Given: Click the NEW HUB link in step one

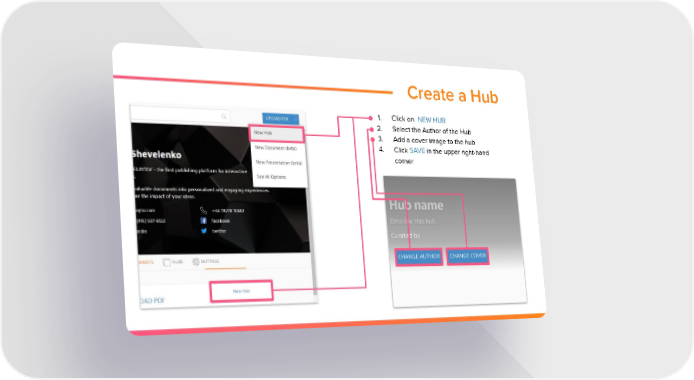Looking at the screenshot, I should 432,120.
